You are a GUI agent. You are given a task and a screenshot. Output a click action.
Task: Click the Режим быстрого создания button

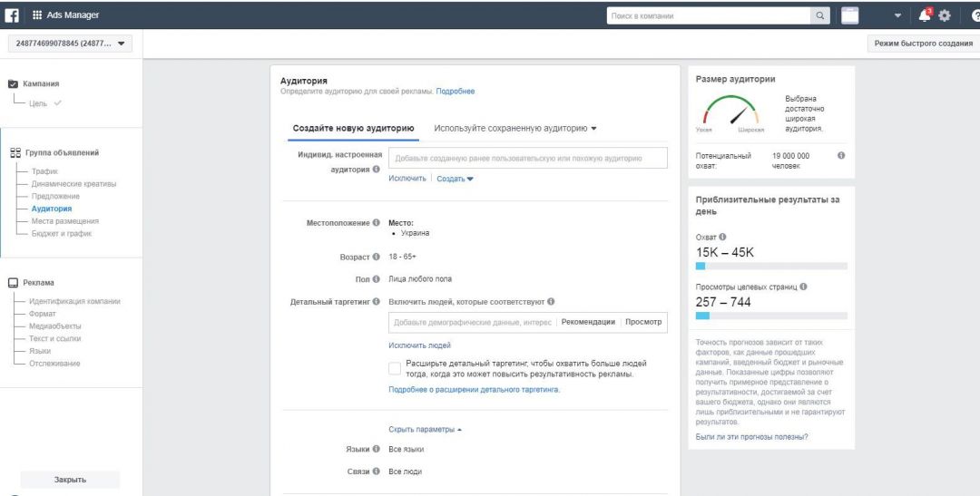point(923,44)
